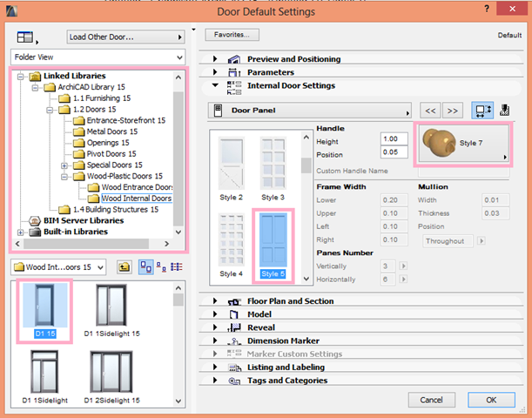This screenshot has width=532, height=418.
Task: Open the Folder View dropdown
Action: coord(95,57)
